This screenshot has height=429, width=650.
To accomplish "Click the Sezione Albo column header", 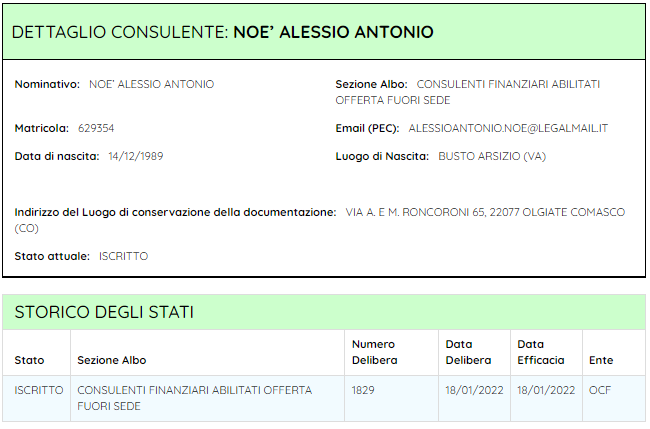I will tap(112, 360).
